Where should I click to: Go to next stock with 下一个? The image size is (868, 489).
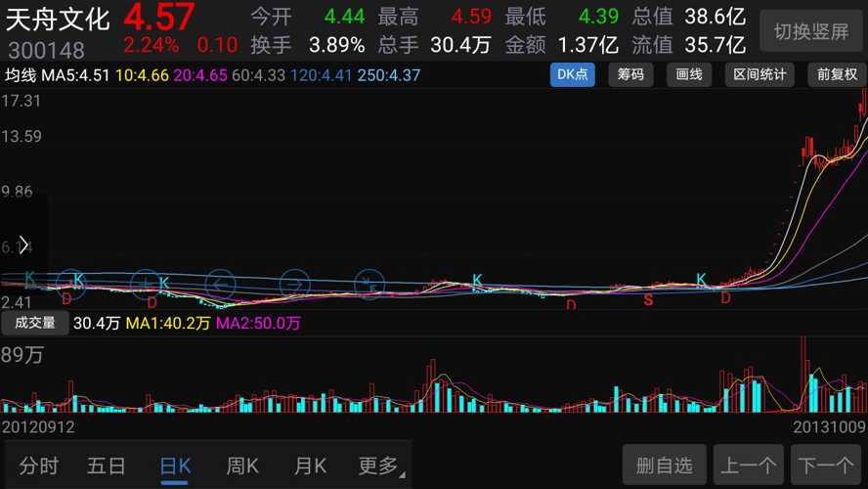coord(827,465)
